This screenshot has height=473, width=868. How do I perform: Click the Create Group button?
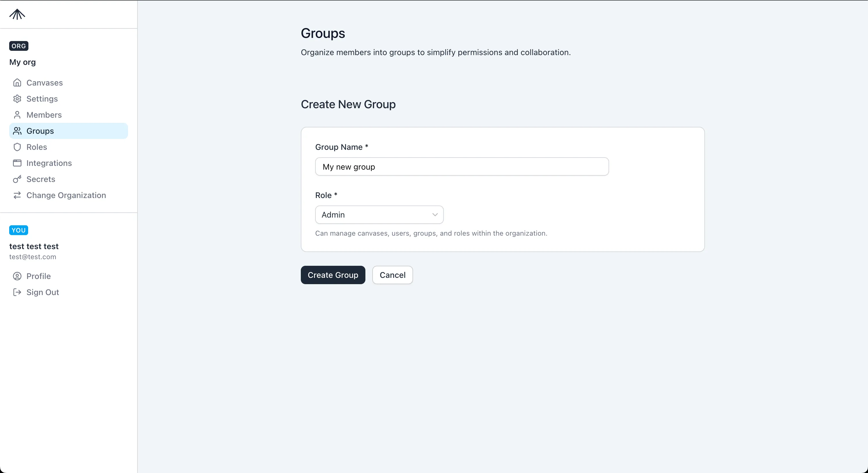333,275
